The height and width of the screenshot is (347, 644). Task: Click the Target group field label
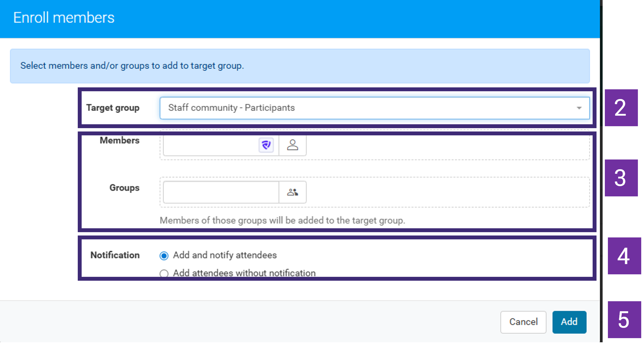tap(113, 108)
